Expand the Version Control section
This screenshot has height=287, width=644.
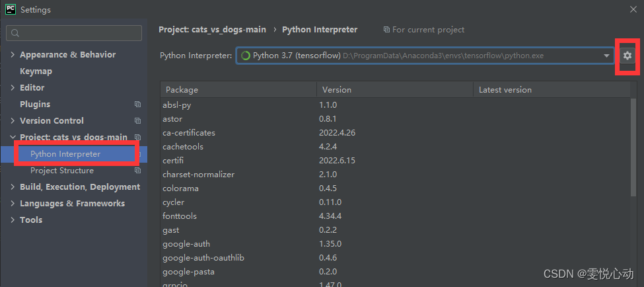13,120
